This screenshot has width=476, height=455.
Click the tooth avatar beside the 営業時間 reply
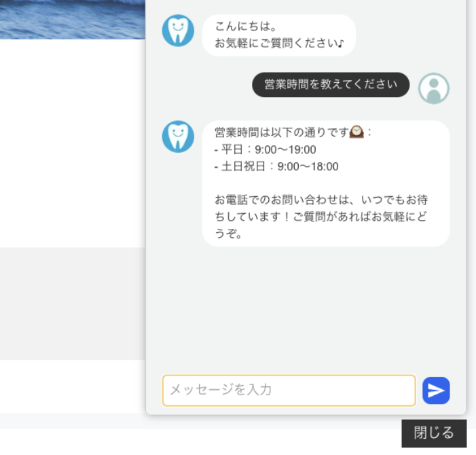[x=178, y=136]
